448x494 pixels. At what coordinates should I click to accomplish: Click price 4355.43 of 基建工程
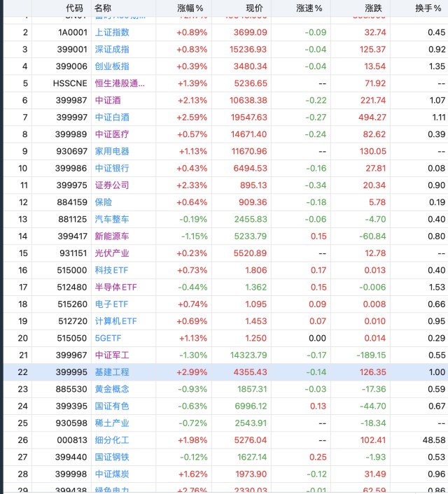[251, 372]
